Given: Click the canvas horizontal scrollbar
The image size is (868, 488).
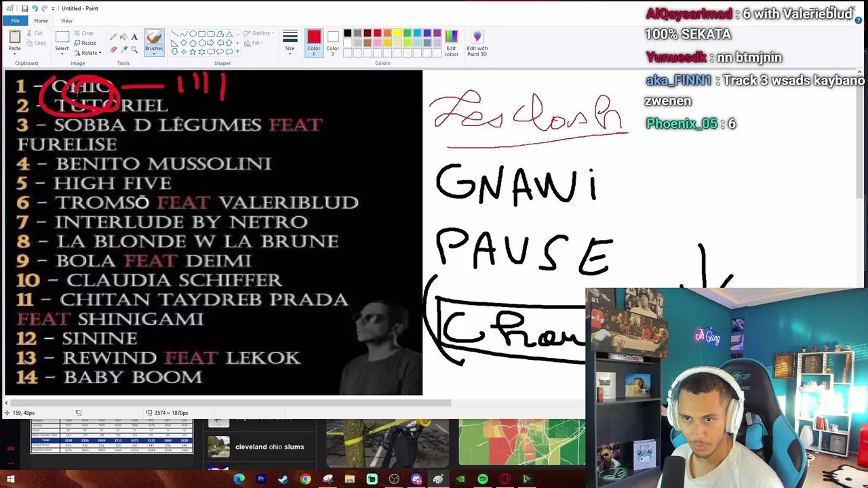Looking at the screenshot, I should 231,403.
